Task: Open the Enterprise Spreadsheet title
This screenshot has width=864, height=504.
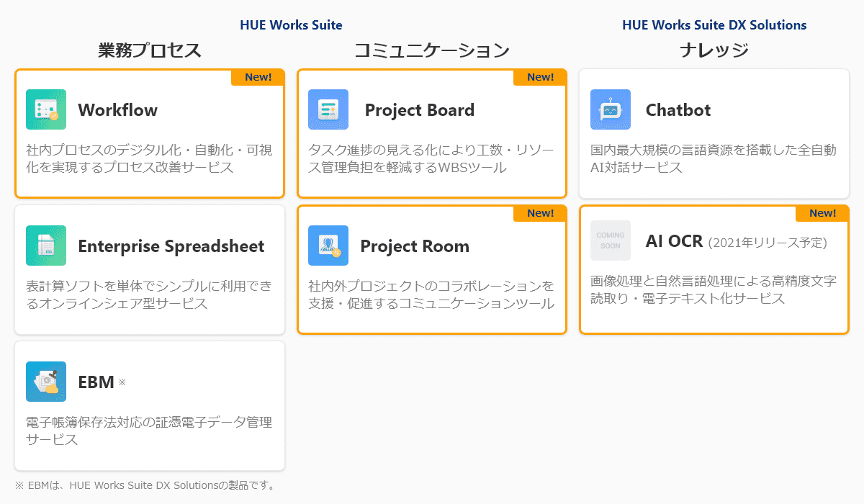Action: [171, 246]
